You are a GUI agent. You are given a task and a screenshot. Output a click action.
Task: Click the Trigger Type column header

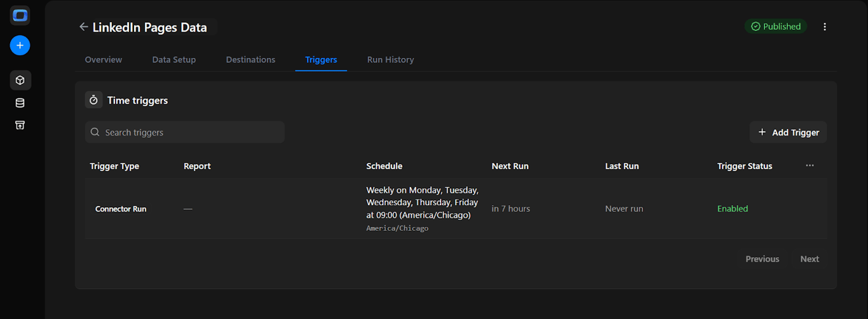114,166
